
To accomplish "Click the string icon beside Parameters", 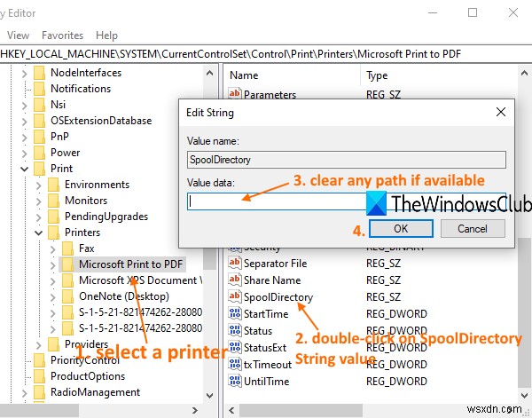I will click(x=234, y=93).
